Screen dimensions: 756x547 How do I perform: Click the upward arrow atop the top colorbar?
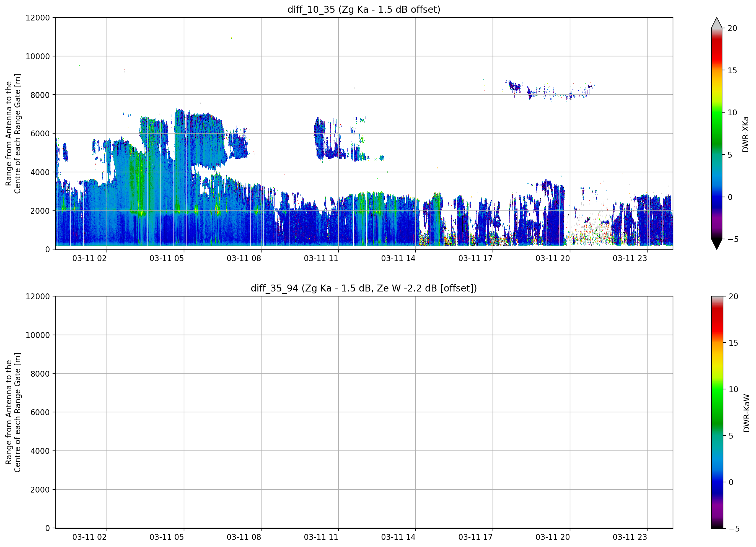coord(716,23)
